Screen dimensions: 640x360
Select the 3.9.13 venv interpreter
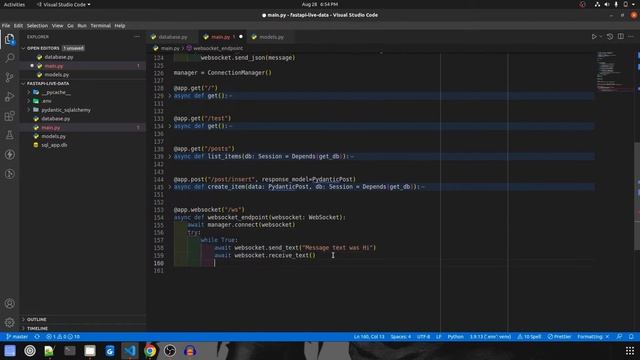click(490, 337)
